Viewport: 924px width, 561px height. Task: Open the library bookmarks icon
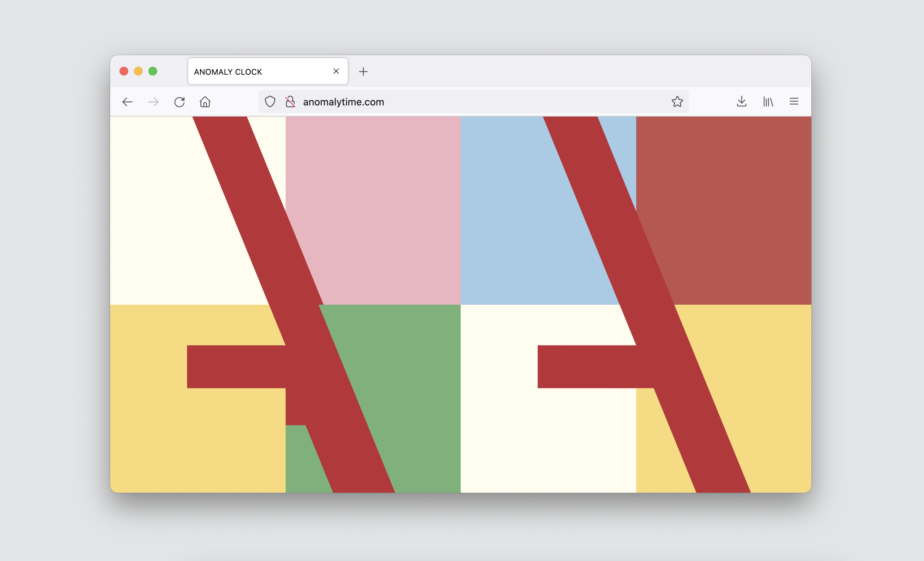click(x=768, y=102)
